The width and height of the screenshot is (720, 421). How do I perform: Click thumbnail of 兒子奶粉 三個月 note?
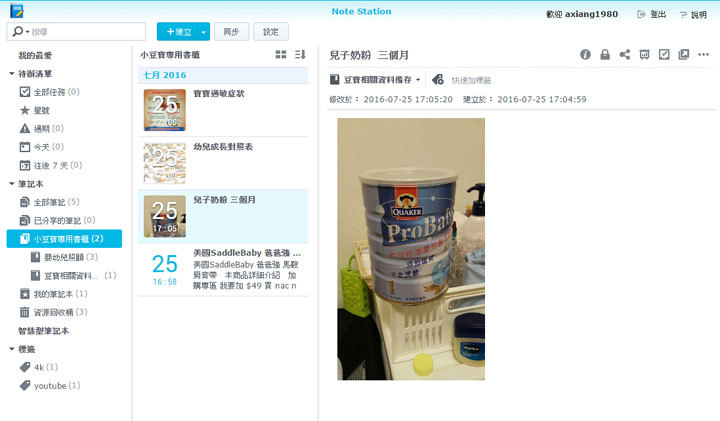(x=165, y=216)
